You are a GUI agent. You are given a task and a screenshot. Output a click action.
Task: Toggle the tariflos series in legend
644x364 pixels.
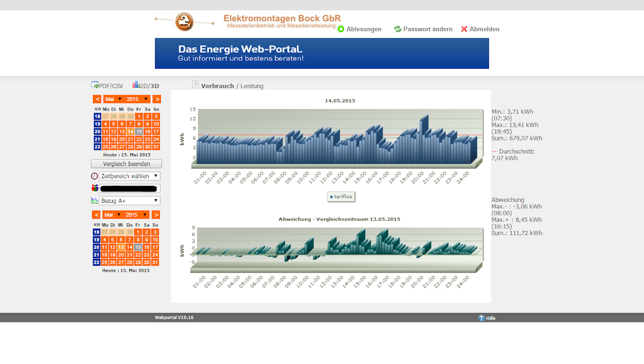(341, 197)
